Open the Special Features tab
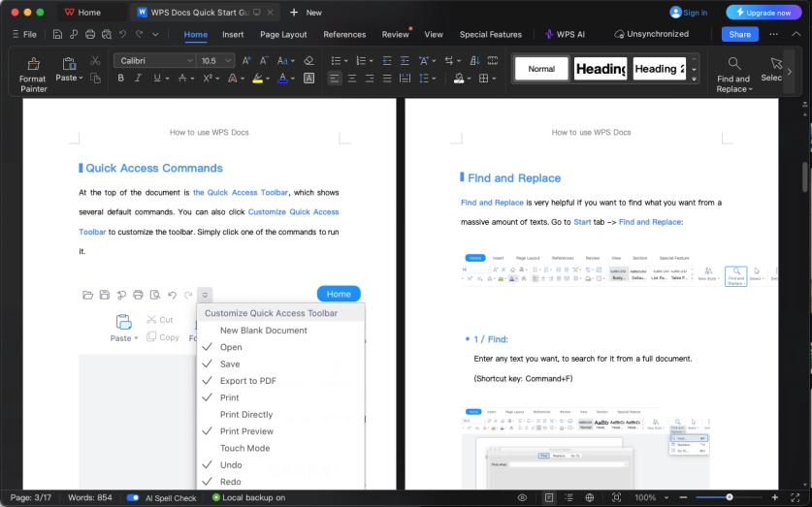 coord(491,34)
